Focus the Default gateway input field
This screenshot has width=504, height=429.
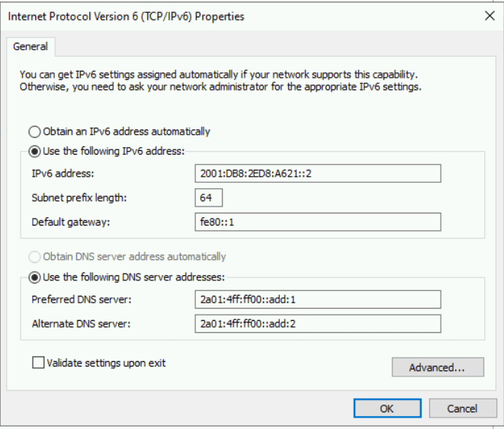pos(317,222)
